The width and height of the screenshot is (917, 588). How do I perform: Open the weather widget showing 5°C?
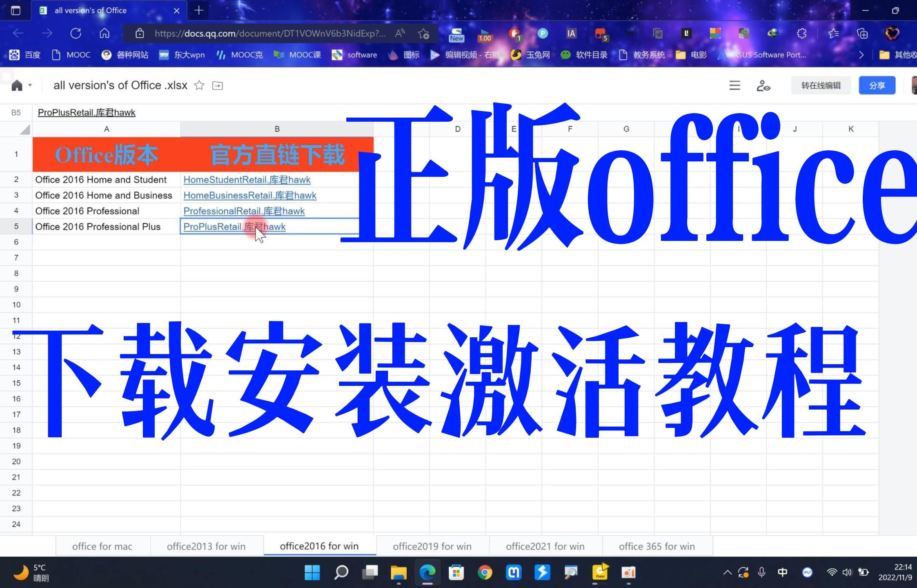pos(31,572)
